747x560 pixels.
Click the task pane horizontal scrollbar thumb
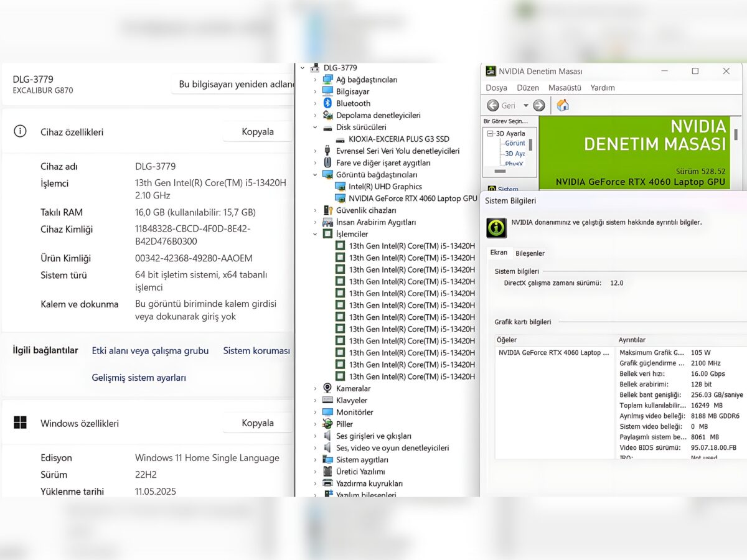pyautogui.click(x=500, y=171)
